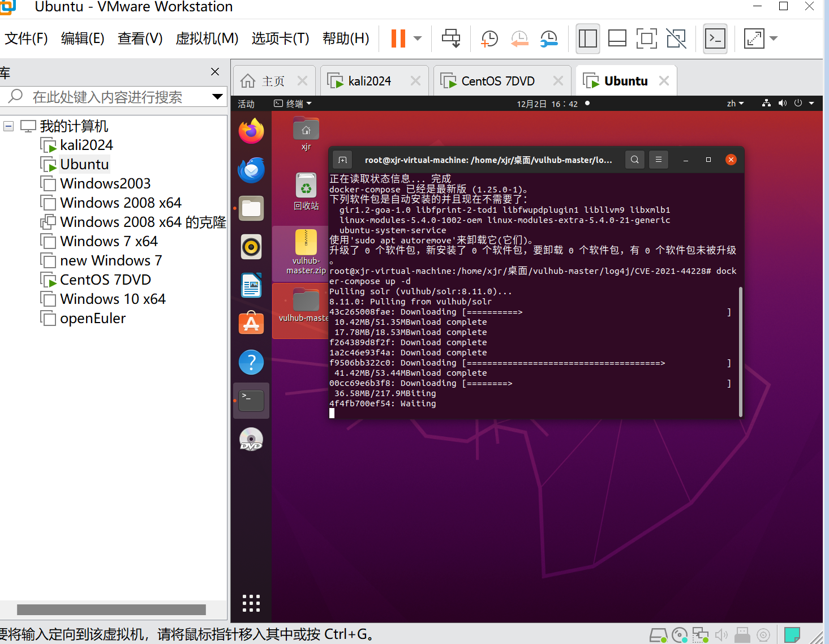
Task: Select CentOS 7DVD in the library tree
Action: point(105,280)
